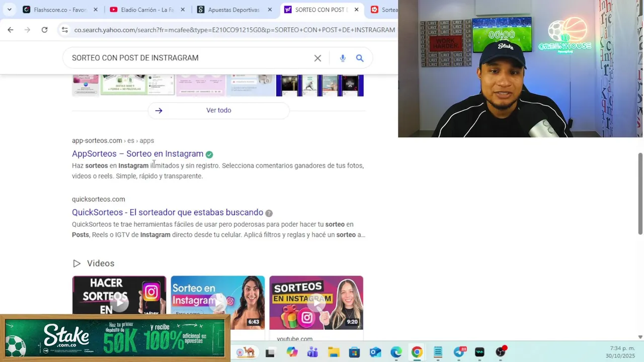Reload the current page

(x=44, y=30)
